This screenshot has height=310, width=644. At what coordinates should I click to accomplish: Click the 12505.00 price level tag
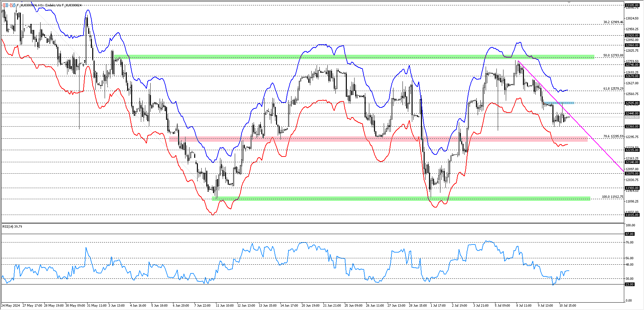click(x=632, y=103)
